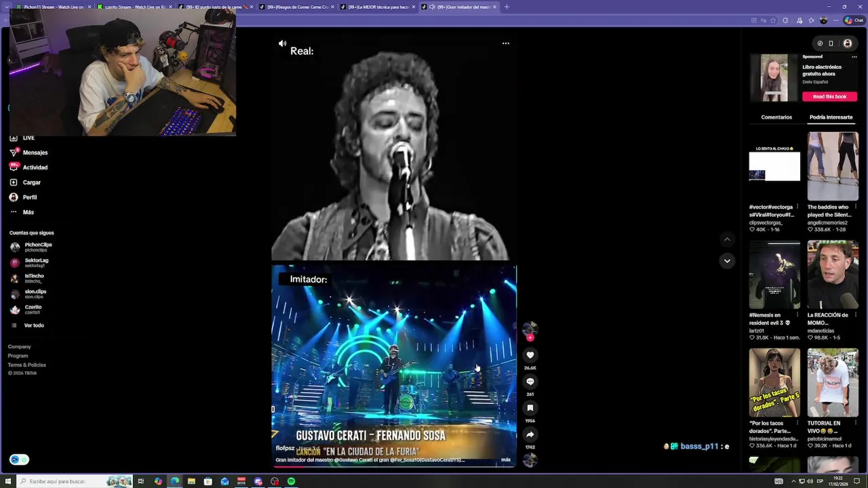This screenshot has height=488, width=868.
Task: Save the video with the bookmark icon
Action: (530, 408)
